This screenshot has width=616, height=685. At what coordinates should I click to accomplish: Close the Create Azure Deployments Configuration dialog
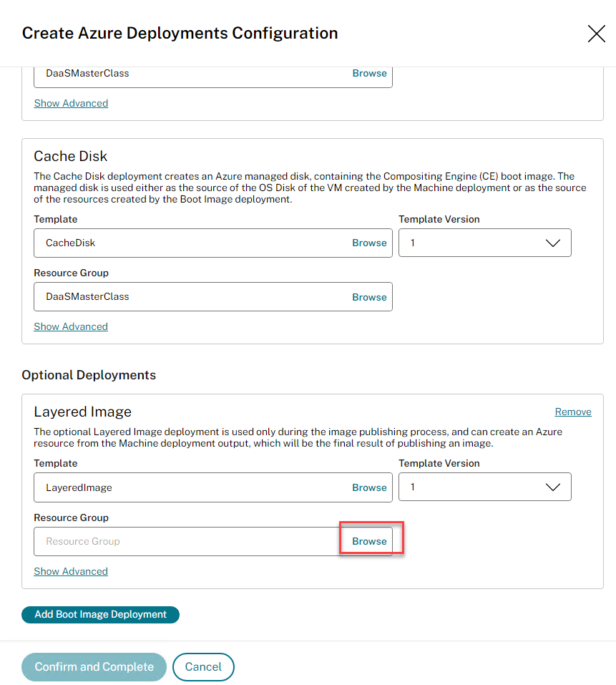pyautogui.click(x=596, y=34)
